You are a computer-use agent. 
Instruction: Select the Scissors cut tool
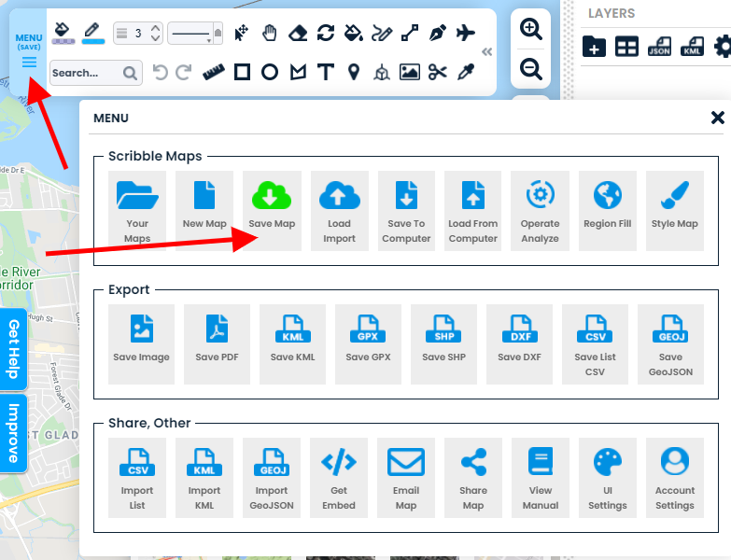(438, 72)
